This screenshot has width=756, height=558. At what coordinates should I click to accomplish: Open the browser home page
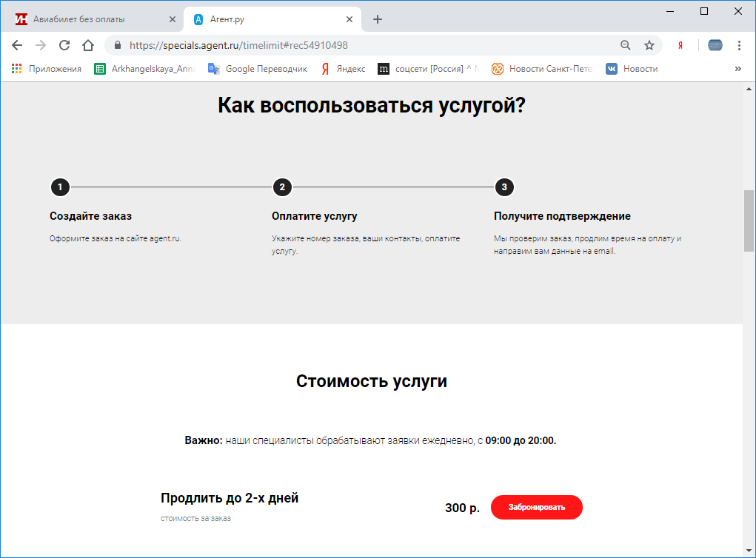point(88,45)
